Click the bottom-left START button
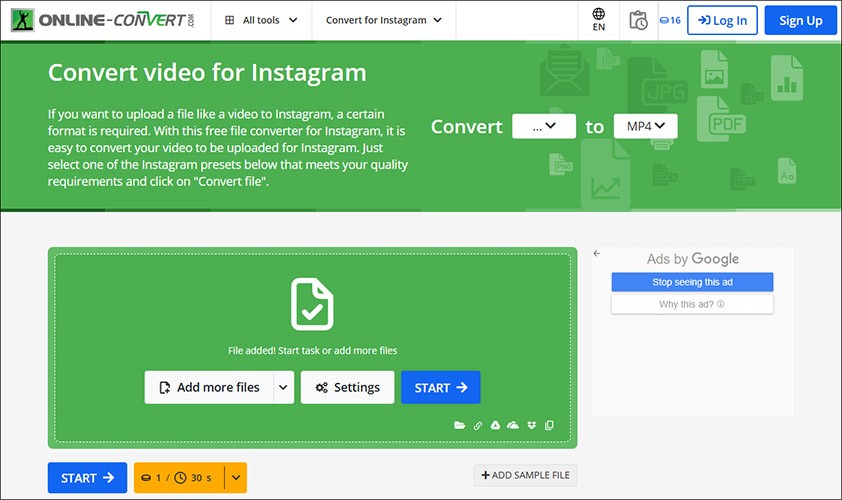Screen dimensions: 842x500 [87, 477]
